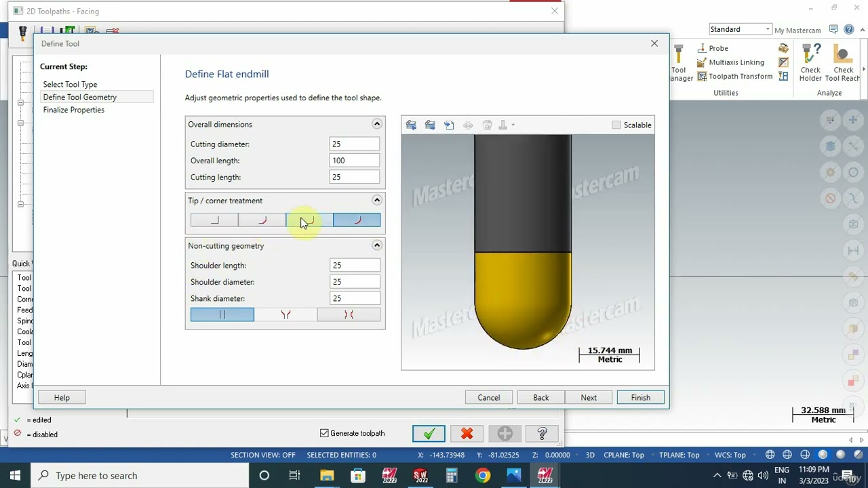Open the dropdown arrow beside preview stand icon

(513, 125)
